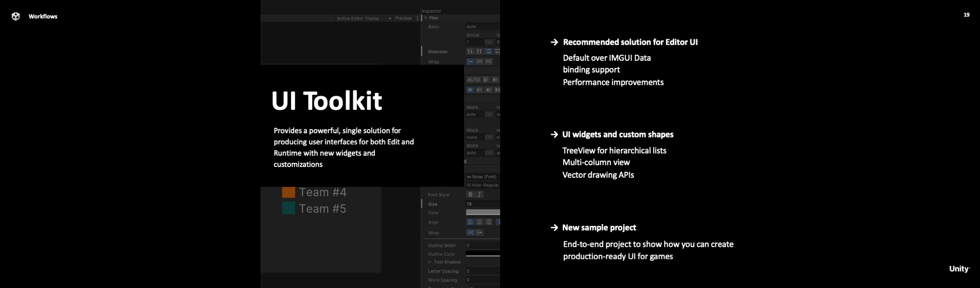
Task: Click the teal Team #5 color square
Action: [x=289, y=208]
